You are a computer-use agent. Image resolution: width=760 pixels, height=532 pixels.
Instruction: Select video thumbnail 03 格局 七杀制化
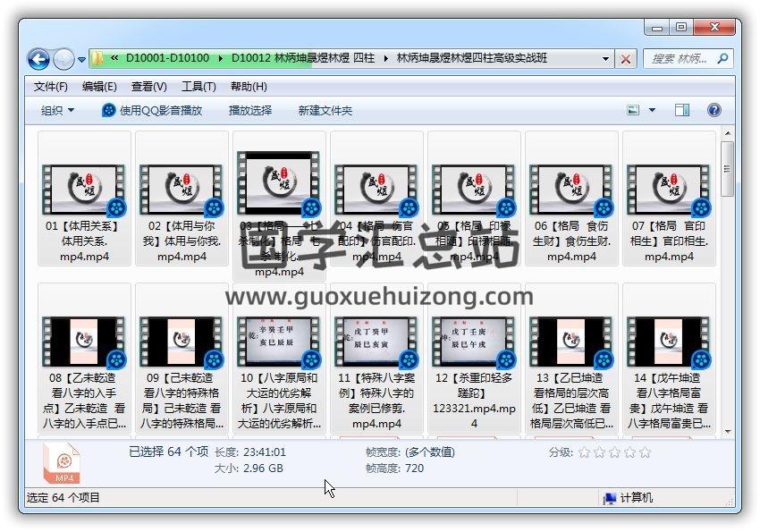pyautogui.click(x=278, y=182)
